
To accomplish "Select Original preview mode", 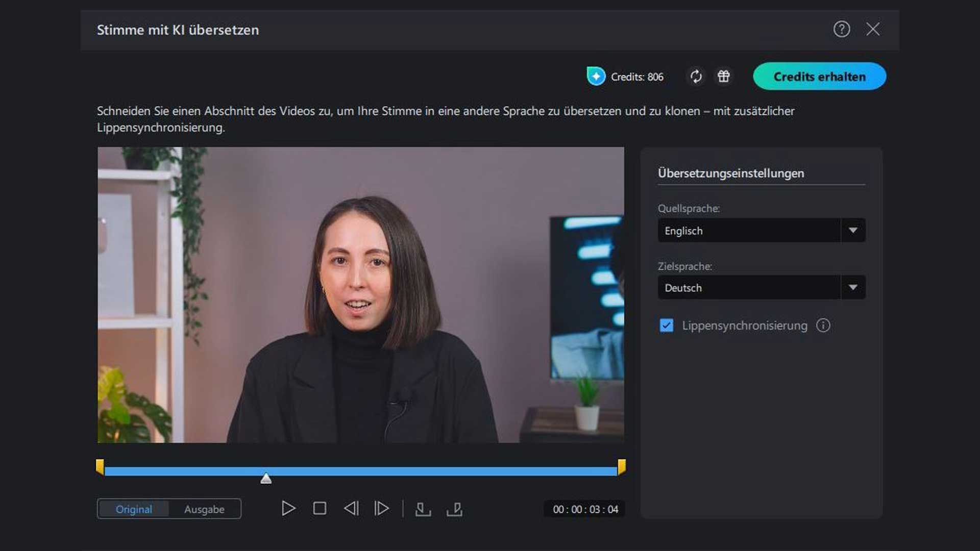I will pyautogui.click(x=134, y=509).
